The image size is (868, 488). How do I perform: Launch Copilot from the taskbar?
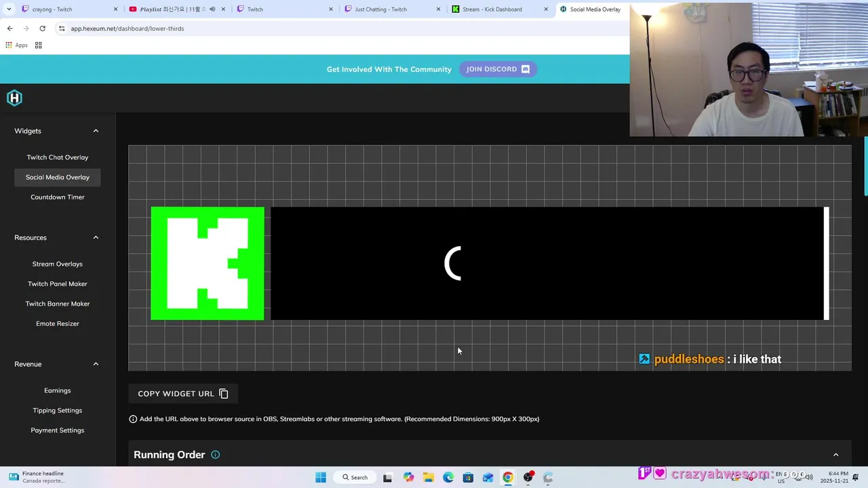(x=408, y=477)
